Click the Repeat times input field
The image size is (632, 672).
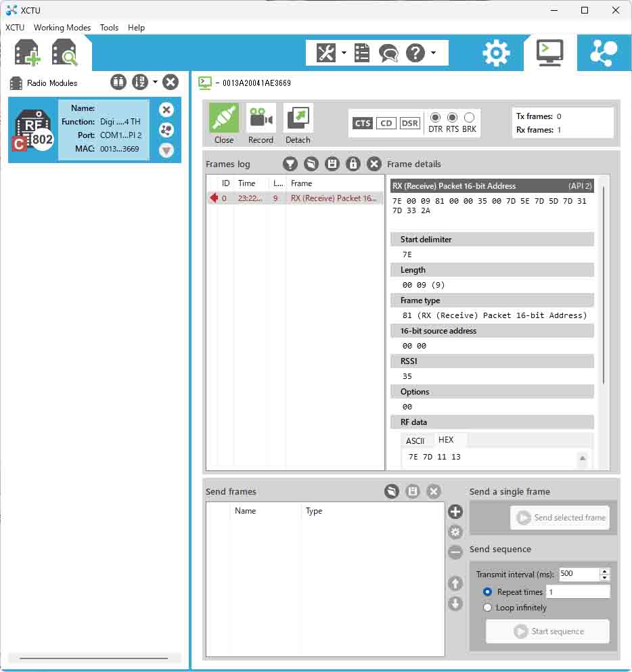pos(578,592)
